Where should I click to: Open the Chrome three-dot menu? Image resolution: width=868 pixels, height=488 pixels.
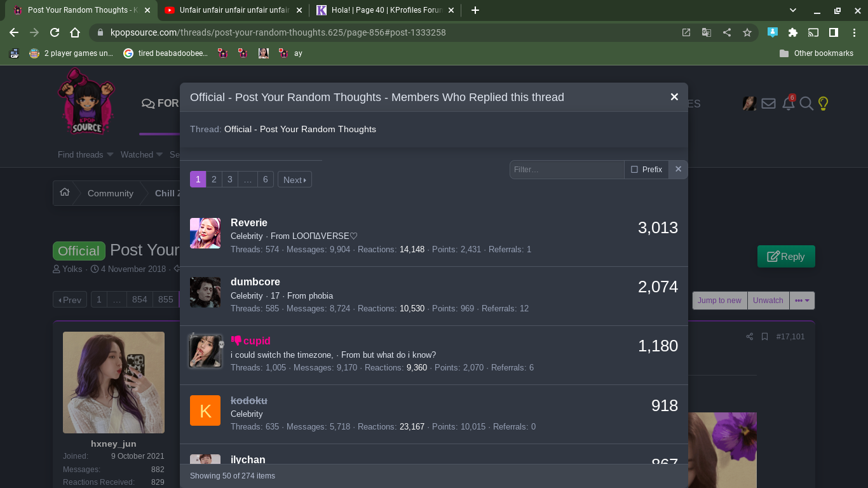pyautogui.click(x=854, y=32)
